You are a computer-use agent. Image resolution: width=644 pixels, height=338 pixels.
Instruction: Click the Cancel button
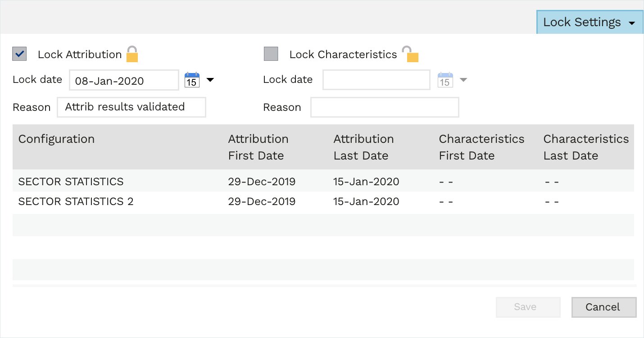(x=603, y=307)
